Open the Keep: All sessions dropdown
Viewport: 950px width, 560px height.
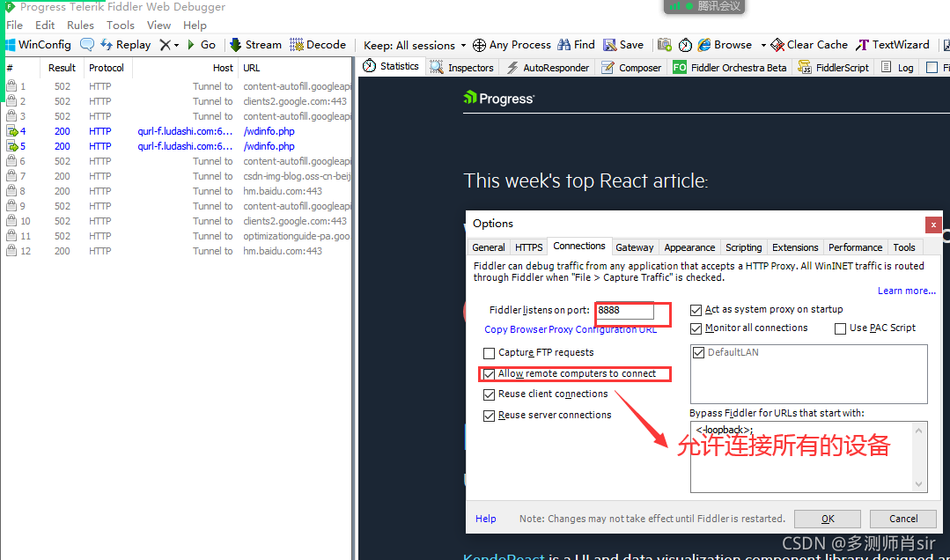415,46
